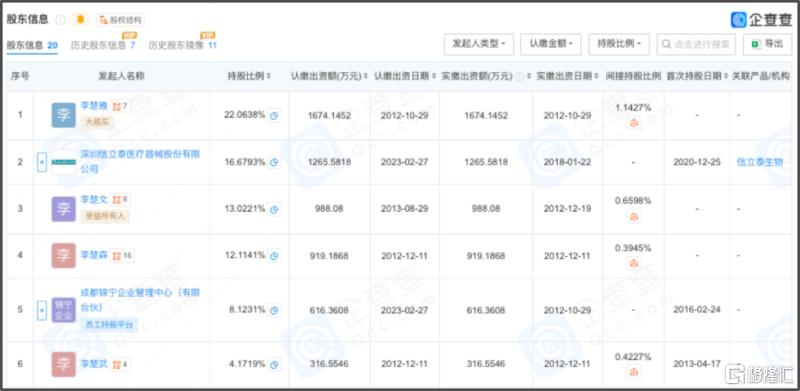Click the related-companies badge 7 next to 李楚雅
This screenshot has width=800, height=391.
pos(121,107)
